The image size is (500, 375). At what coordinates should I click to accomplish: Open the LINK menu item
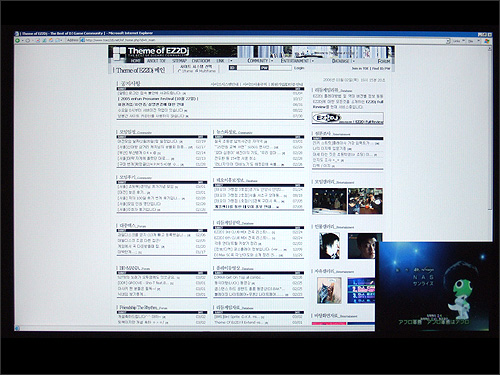[x=220, y=61]
